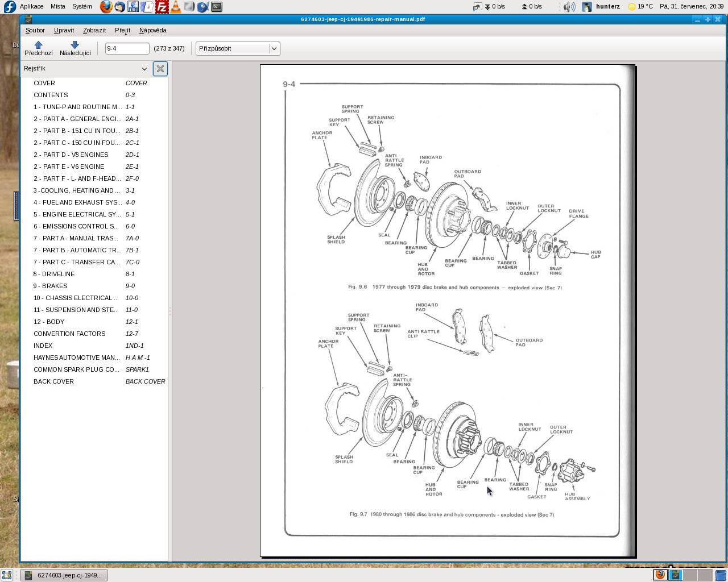Click the Přizpůsobit zoom text field
This screenshot has height=582, width=728.
point(232,49)
